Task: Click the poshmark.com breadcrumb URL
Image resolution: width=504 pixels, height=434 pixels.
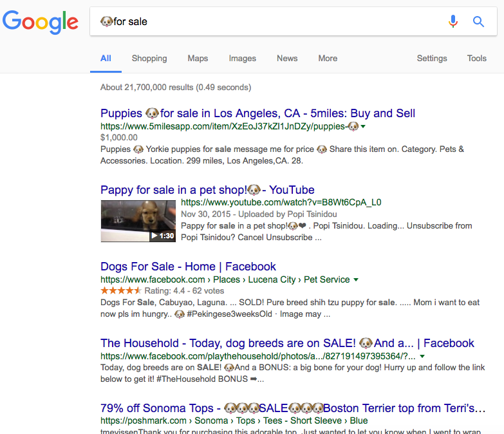Action: (234, 420)
